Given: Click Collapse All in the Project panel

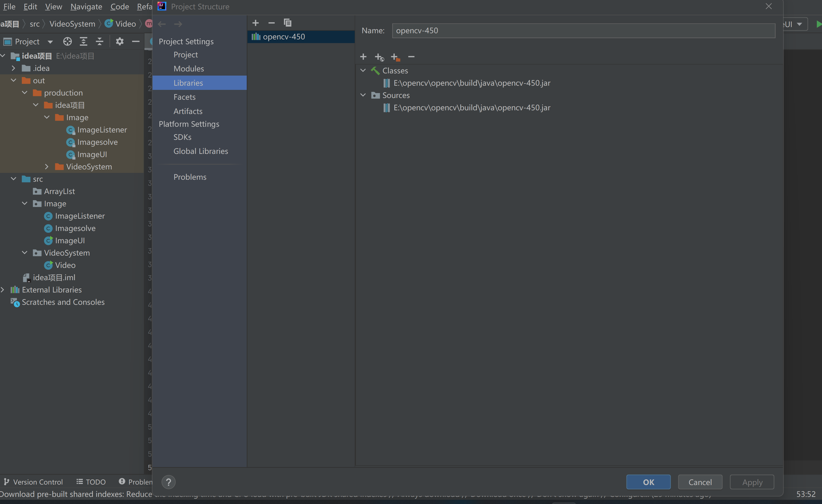Looking at the screenshot, I should pyautogui.click(x=99, y=41).
